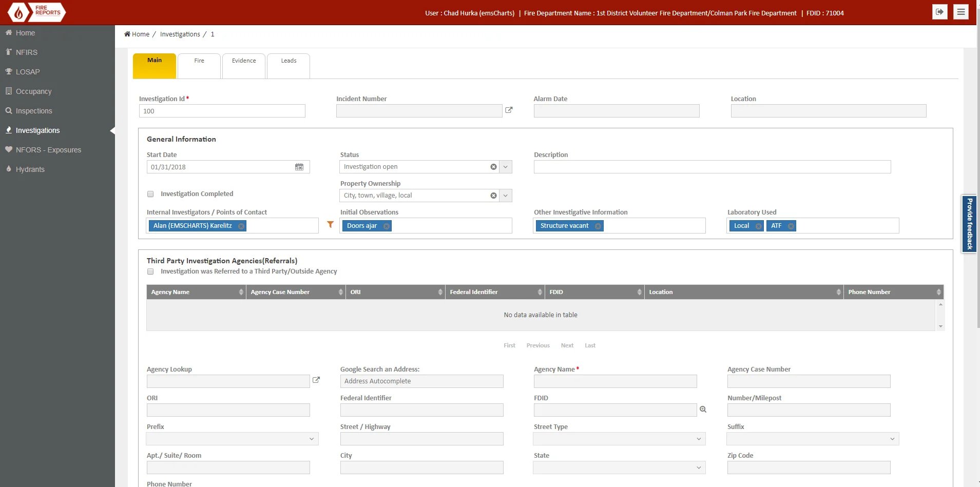The width and height of the screenshot is (980, 487).
Task: Remove the Structure vacant tag
Action: click(x=598, y=226)
